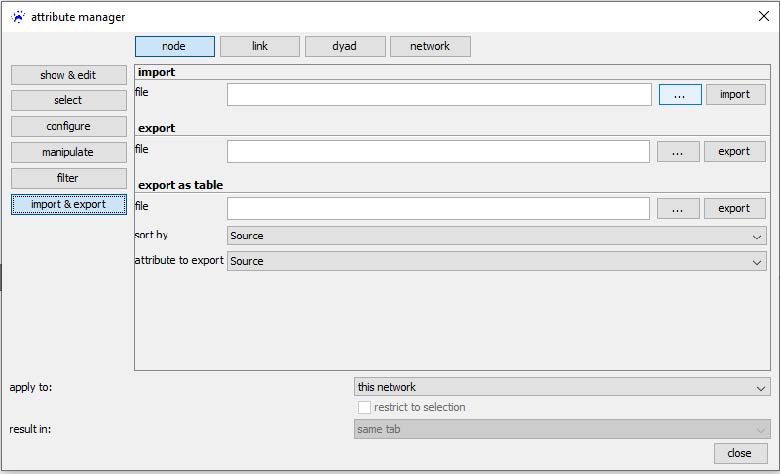
Task: Open the apply to dropdown
Action: coord(562,387)
